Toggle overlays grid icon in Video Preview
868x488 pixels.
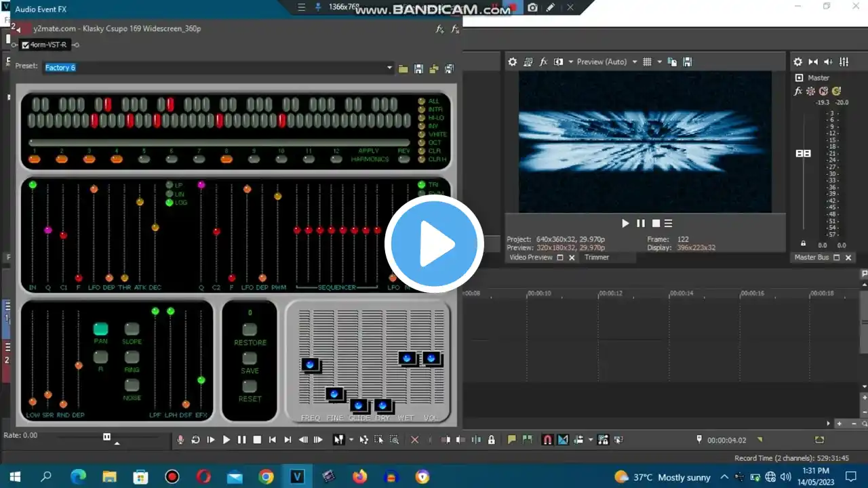(647, 62)
